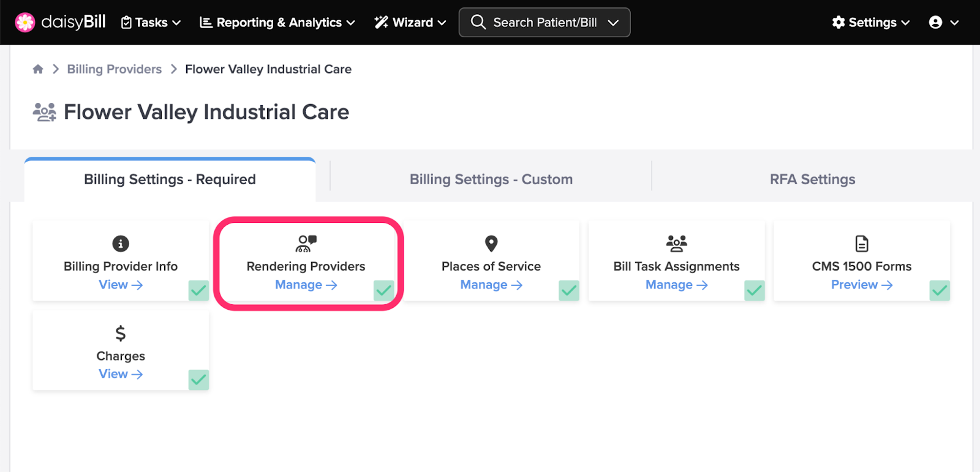This screenshot has width=980, height=472.
Task: Click the Billing Provider Info card title
Action: (x=121, y=266)
